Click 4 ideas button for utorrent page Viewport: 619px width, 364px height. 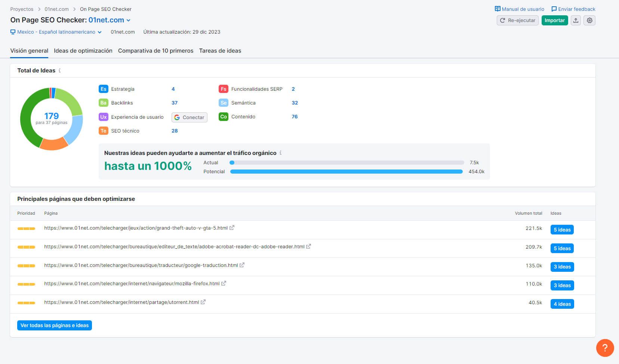(562, 304)
